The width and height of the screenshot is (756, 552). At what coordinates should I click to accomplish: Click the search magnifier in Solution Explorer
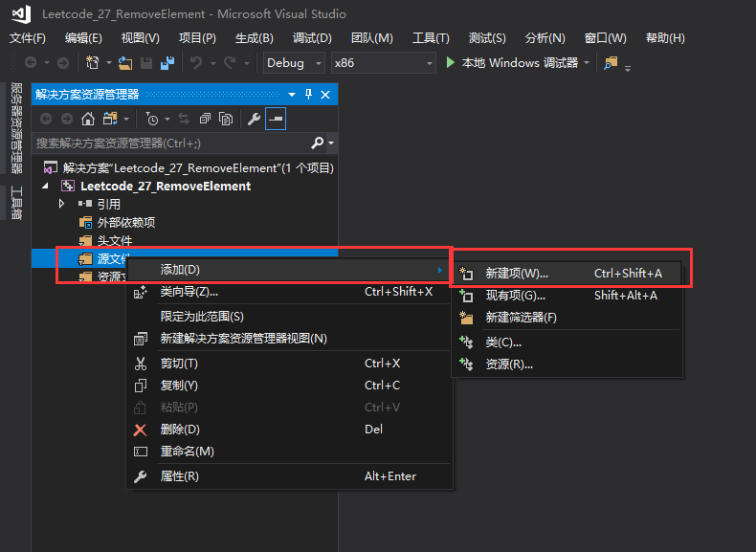(x=317, y=143)
